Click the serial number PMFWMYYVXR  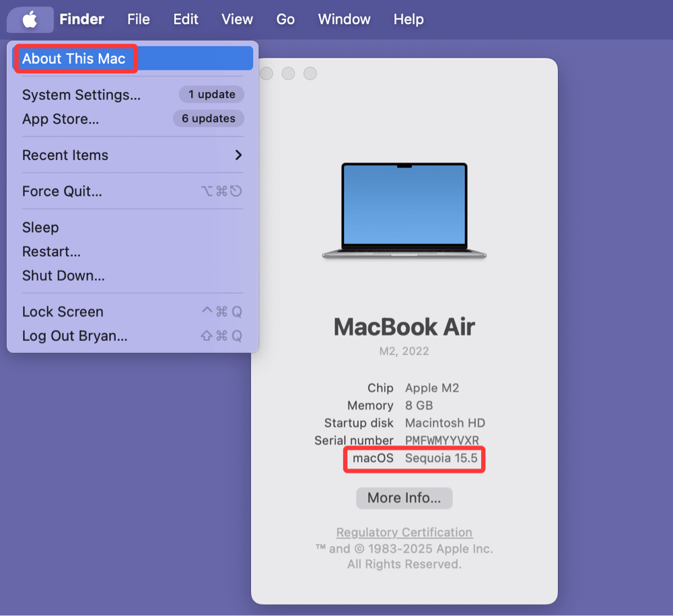pos(442,440)
